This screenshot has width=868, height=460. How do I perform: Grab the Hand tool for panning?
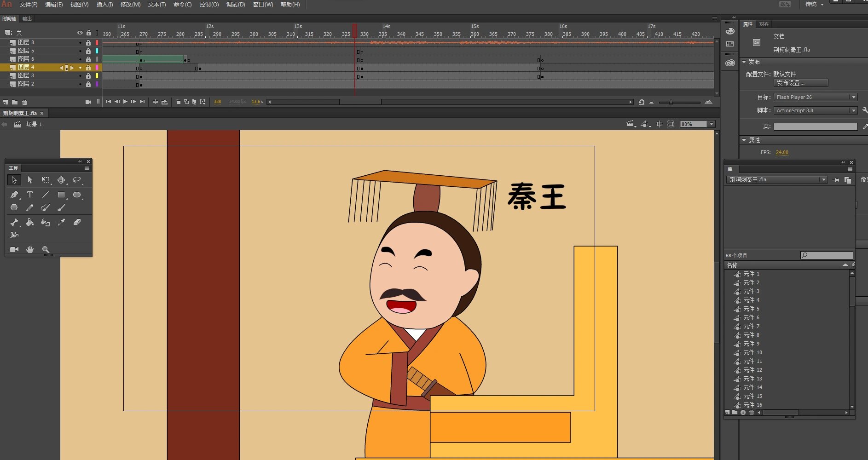(29, 249)
